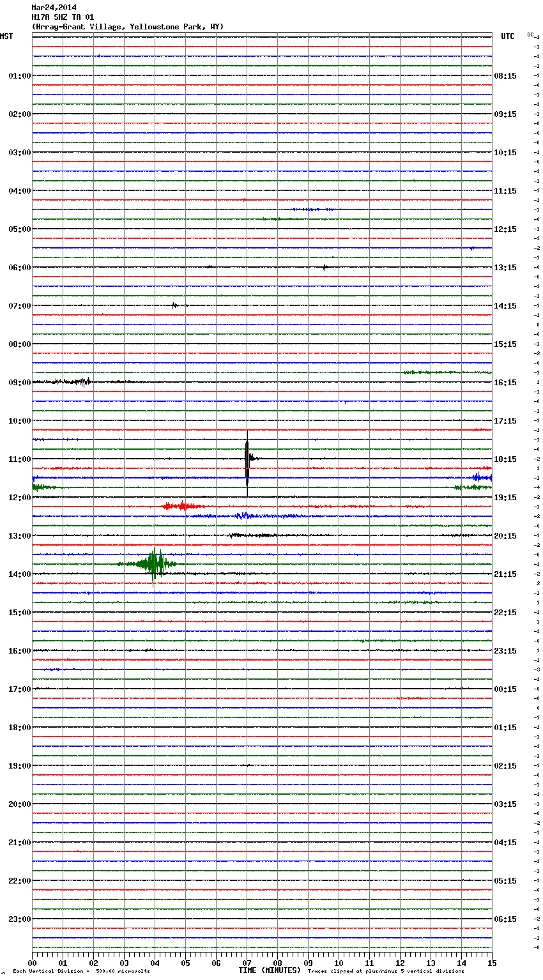The height and width of the screenshot is (980, 543).
Task: Click the small black event on 06:00 trace near minute 9.5
Action: (325, 267)
